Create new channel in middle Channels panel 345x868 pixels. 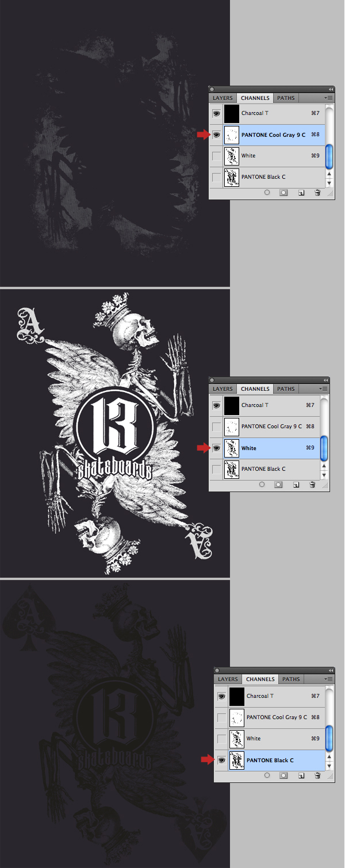[x=296, y=485]
